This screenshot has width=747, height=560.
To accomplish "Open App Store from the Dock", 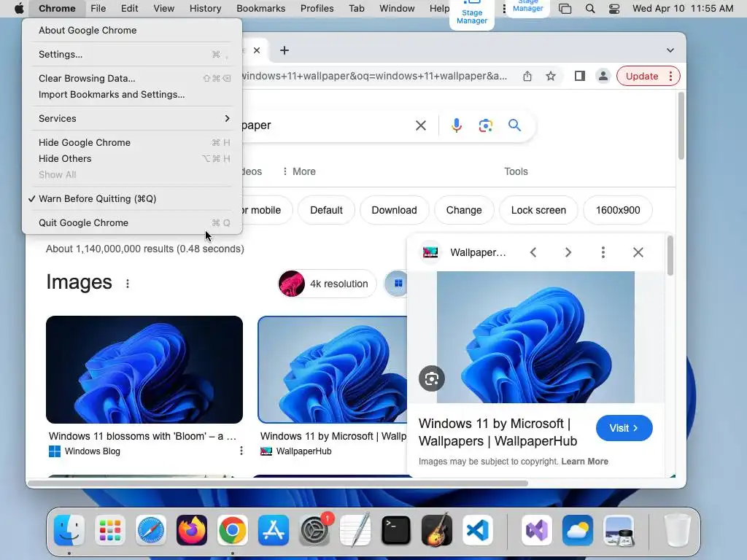I will (x=274, y=530).
